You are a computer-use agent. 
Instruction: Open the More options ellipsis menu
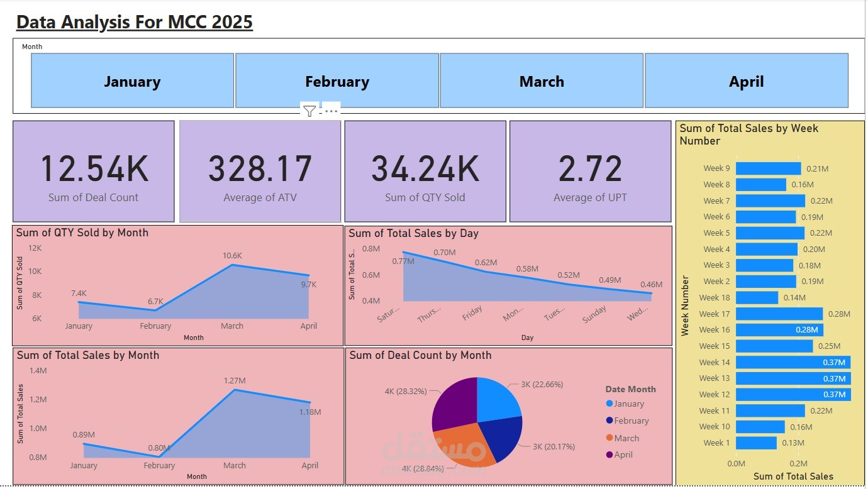(331, 111)
